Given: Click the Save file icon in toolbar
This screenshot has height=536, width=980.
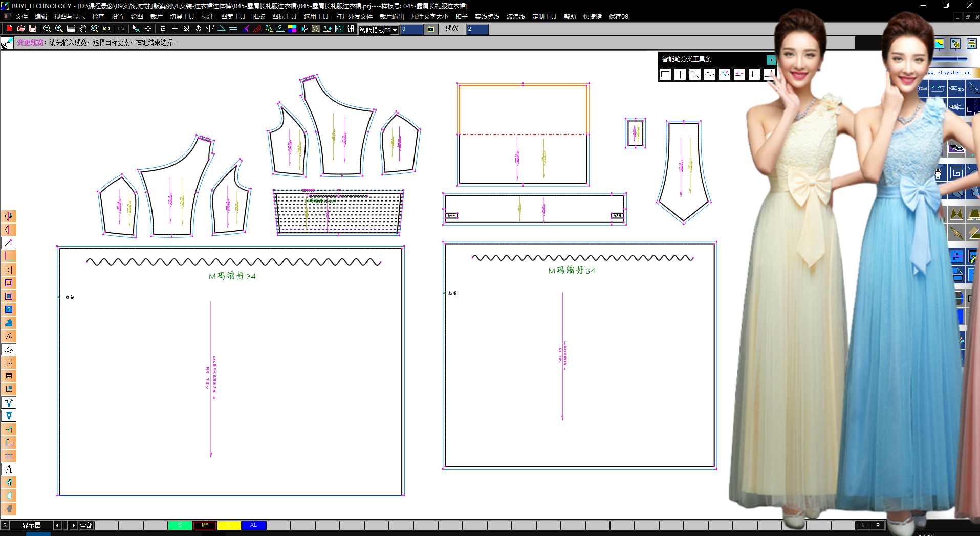Looking at the screenshot, I should click(33, 29).
